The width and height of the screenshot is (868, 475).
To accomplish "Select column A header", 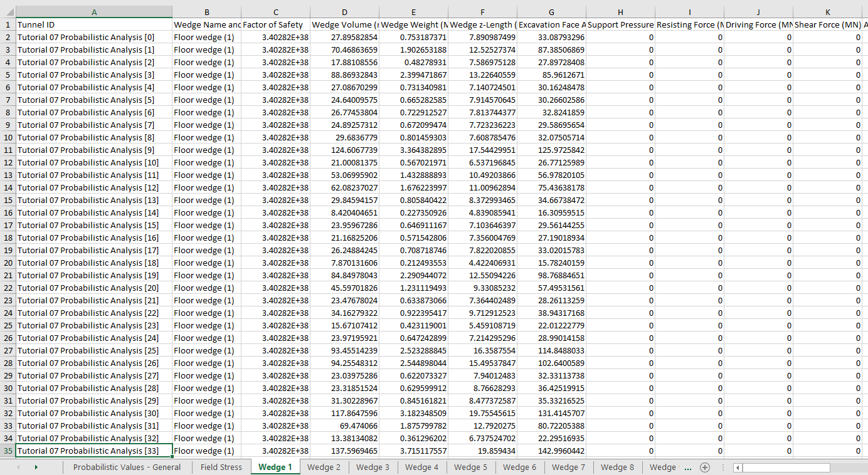I will point(94,12).
